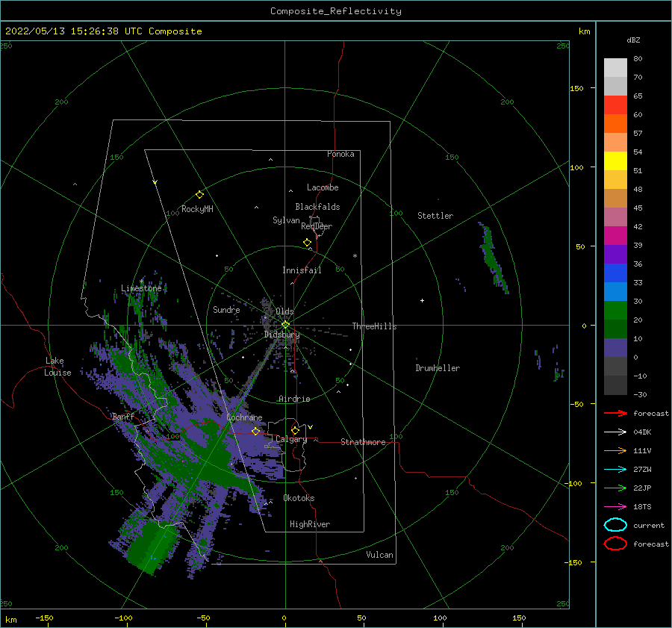Click the Ponoka city label
The width and height of the screenshot is (672, 628).
[340, 154]
